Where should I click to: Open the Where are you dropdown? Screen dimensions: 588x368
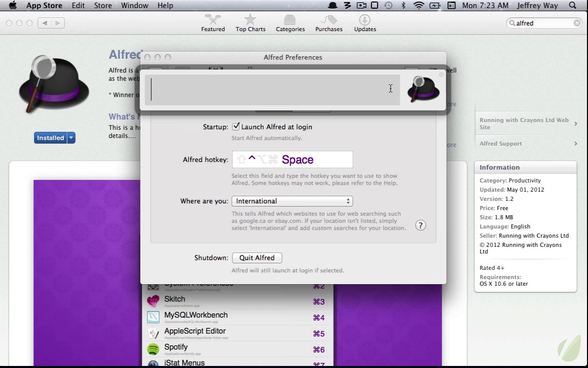click(x=292, y=201)
